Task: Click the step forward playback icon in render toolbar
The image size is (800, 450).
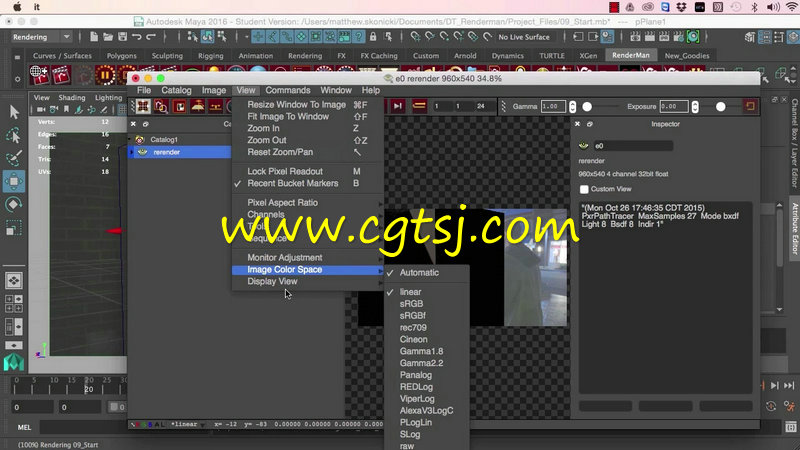Action: coord(397,106)
